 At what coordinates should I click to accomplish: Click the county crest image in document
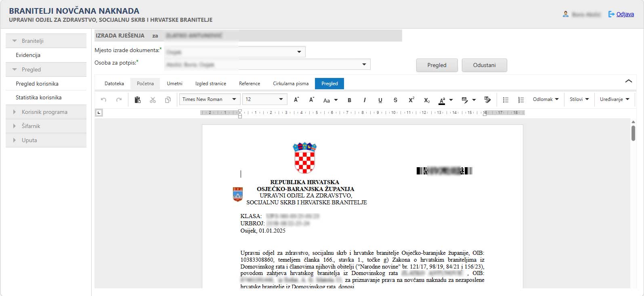point(238,194)
